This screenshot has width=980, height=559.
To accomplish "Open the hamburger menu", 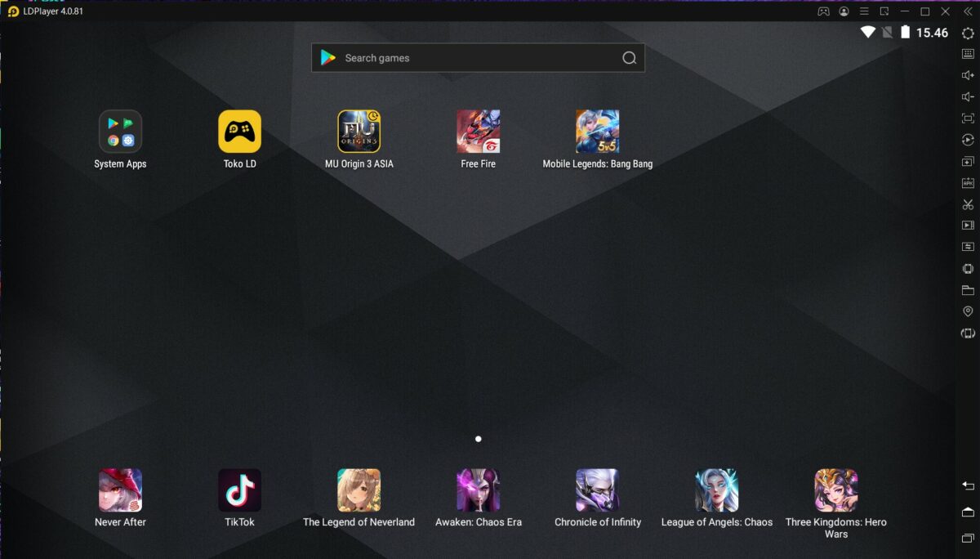I will 864,11.
